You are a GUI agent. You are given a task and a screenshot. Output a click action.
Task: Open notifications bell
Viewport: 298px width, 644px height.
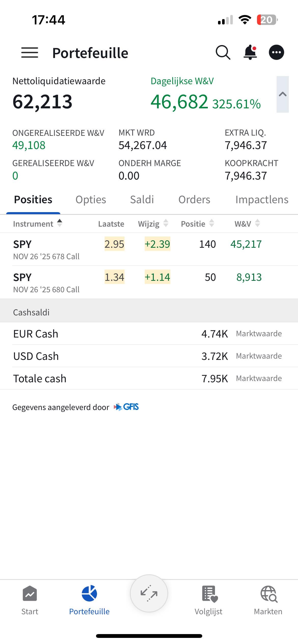coord(250,53)
